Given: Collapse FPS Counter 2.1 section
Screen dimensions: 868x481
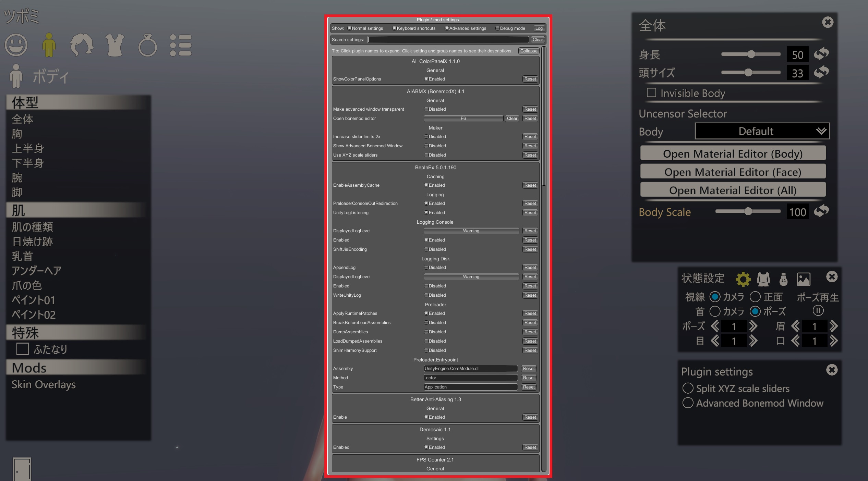Looking at the screenshot, I should (435, 460).
